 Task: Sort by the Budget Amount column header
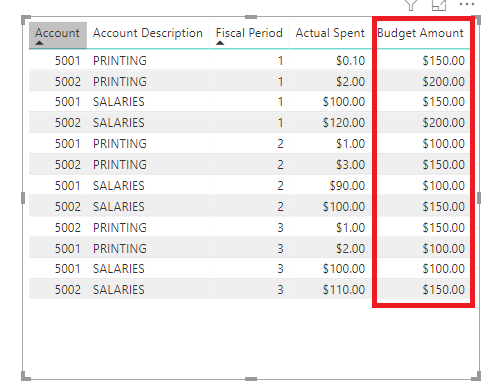coord(420,33)
